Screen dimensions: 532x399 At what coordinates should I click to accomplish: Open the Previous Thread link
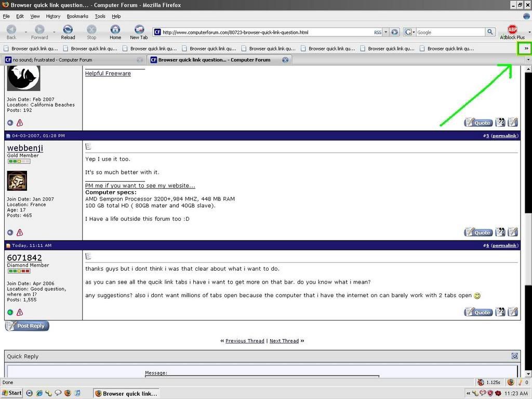245,341
